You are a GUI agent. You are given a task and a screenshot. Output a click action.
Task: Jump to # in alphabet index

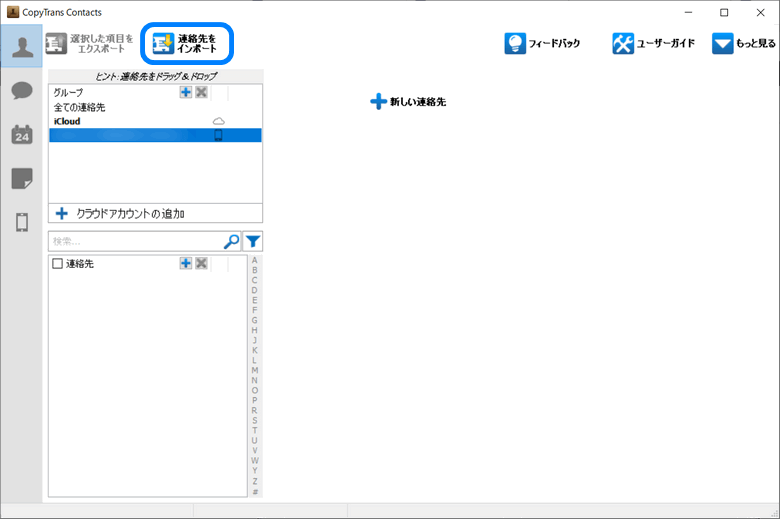[255, 492]
